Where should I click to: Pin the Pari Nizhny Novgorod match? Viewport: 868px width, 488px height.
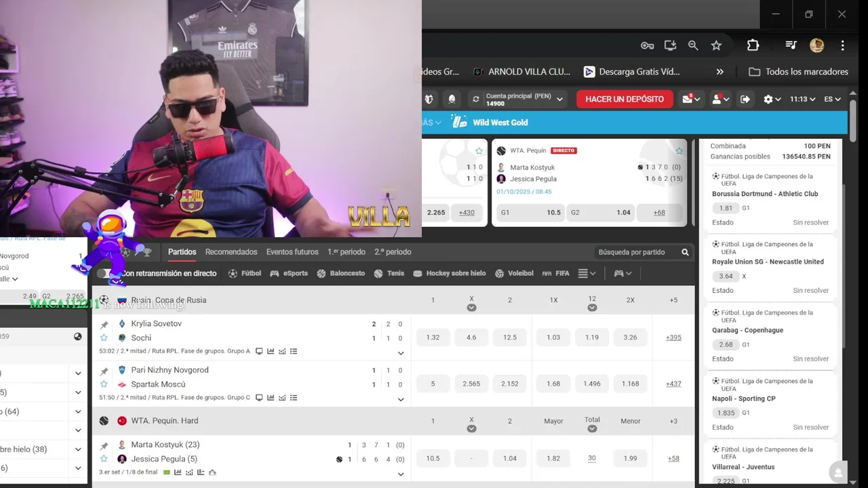pyautogui.click(x=104, y=371)
